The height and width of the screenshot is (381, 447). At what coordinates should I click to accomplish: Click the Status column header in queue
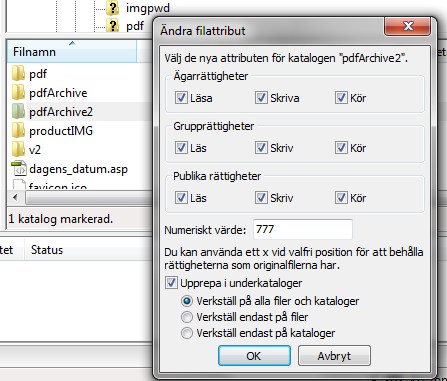point(47,250)
